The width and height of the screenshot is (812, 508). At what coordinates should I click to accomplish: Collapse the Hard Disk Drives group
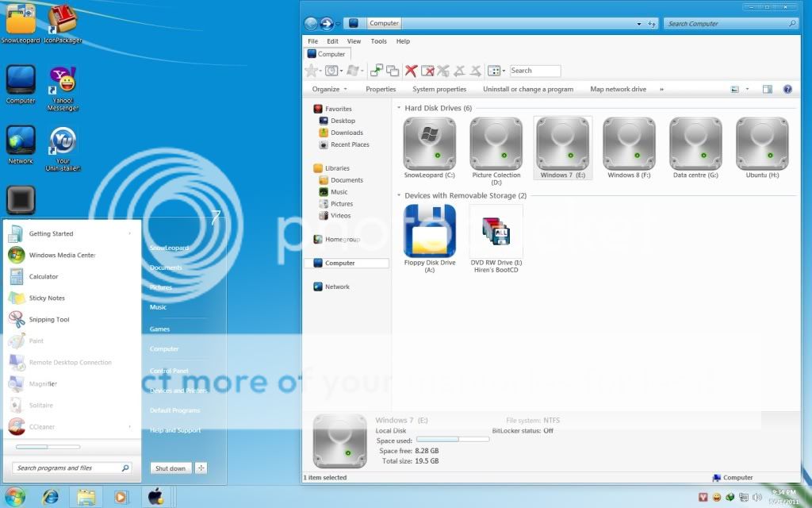399,108
